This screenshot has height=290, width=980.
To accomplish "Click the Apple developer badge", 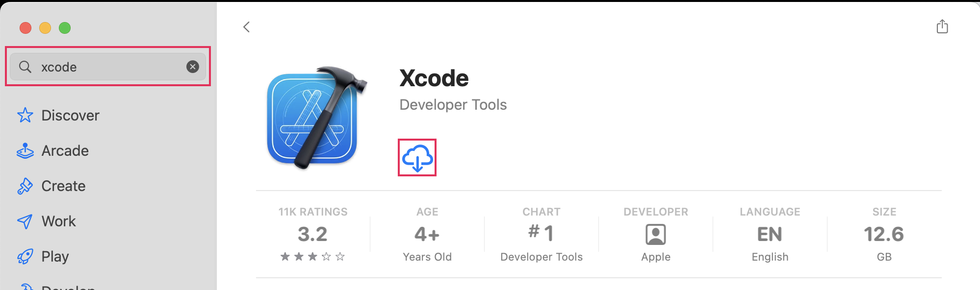I will 655,235.
